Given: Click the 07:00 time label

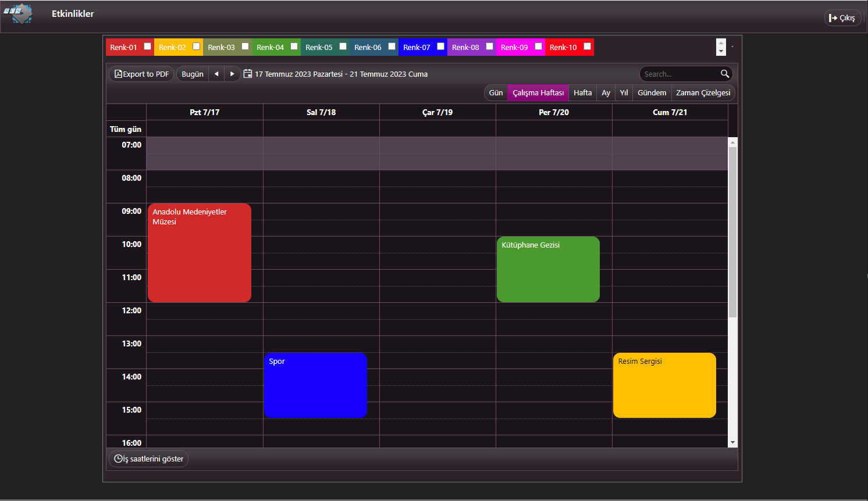Looking at the screenshot, I should (131, 145).
